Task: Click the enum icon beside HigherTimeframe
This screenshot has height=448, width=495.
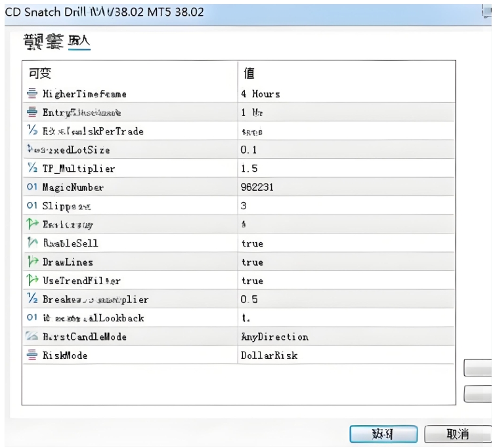Action: pyautogui.click(x=32, y=94)
